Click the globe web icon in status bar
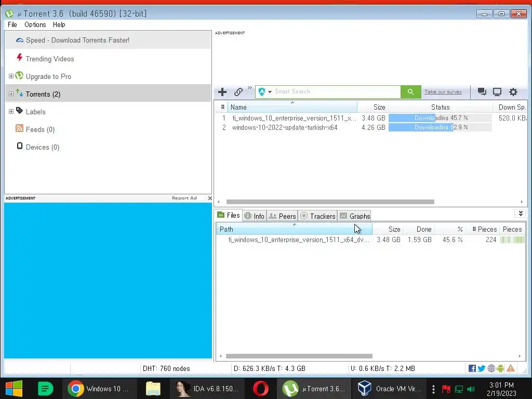Viewport: 532px width, 399px height. point(491,368)
